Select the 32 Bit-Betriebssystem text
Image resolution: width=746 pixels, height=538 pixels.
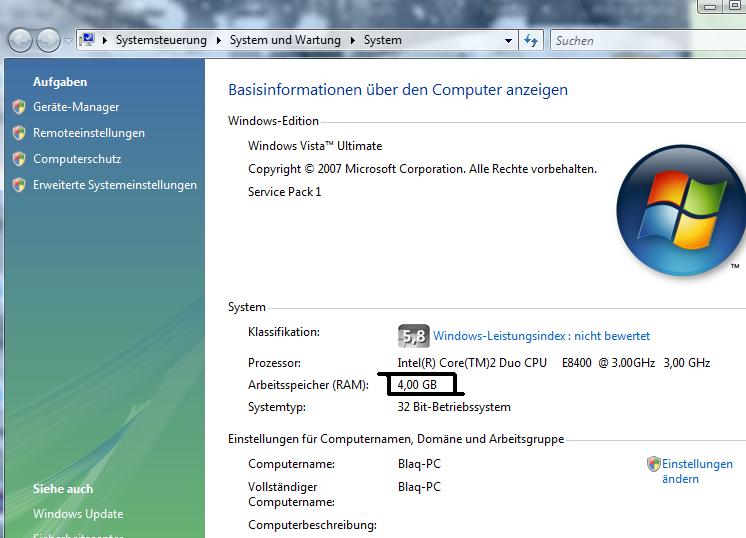click(x=454, y=407)
